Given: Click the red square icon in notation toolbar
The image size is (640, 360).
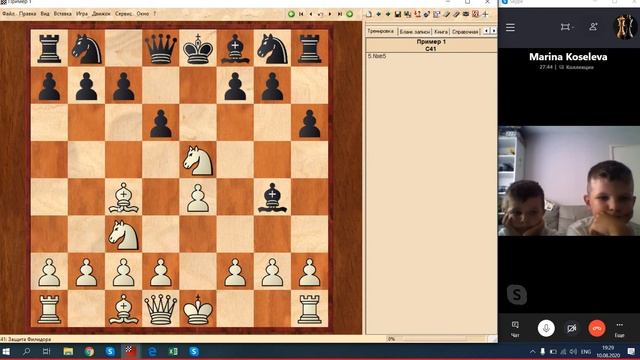Looking at the screenshot, I should pyautogui.click(x=476, y=14).
